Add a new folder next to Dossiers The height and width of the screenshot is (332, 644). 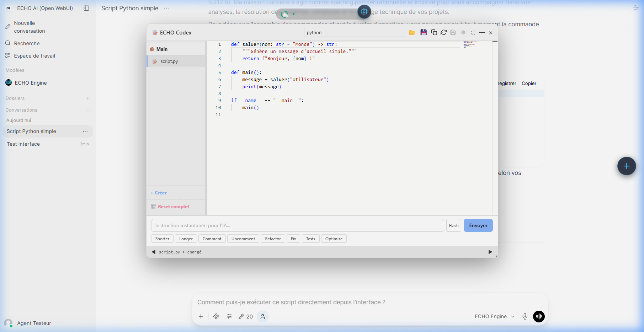tap(87, 98)
